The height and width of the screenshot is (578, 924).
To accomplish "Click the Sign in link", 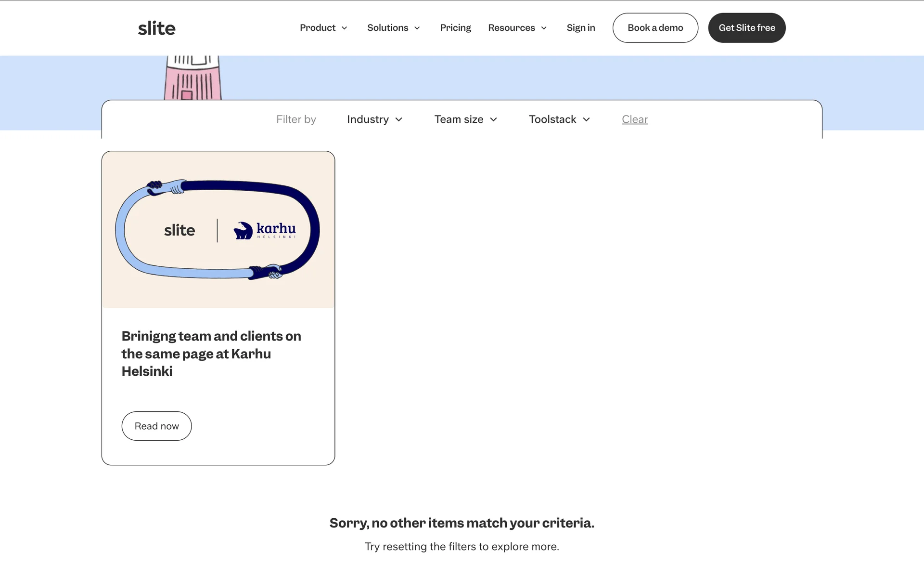I will (580, 28).
